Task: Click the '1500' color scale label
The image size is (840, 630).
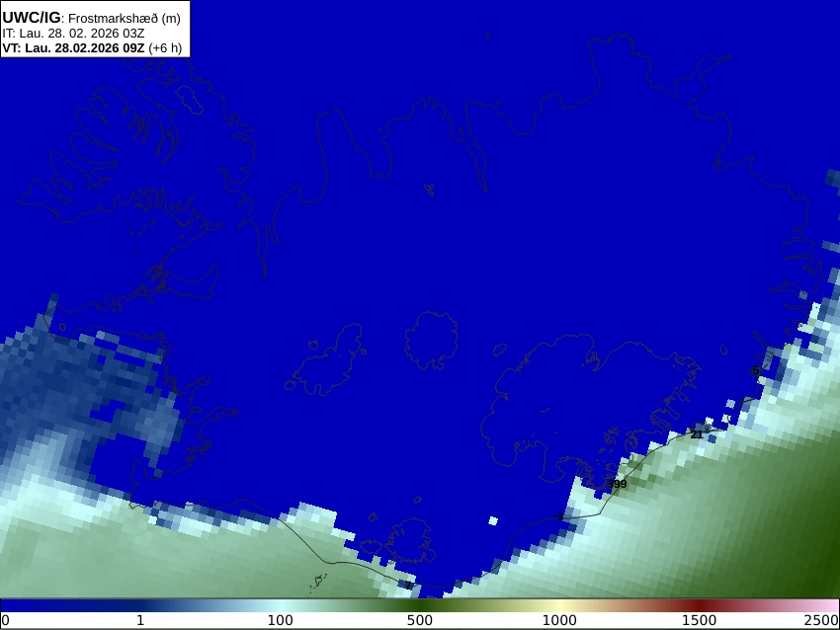Action: 699,621
